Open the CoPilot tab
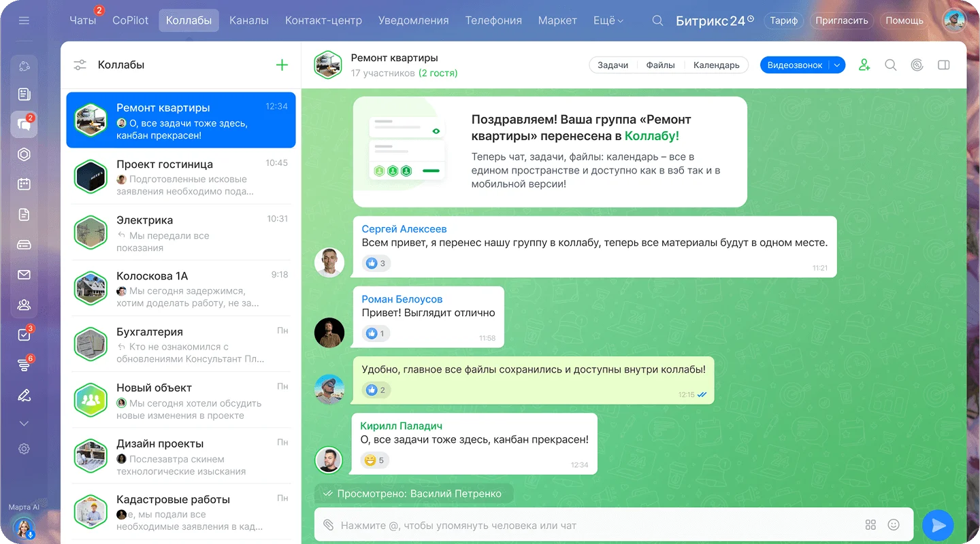The width and height of the screenshot is (980, 544). coord(130,20)
